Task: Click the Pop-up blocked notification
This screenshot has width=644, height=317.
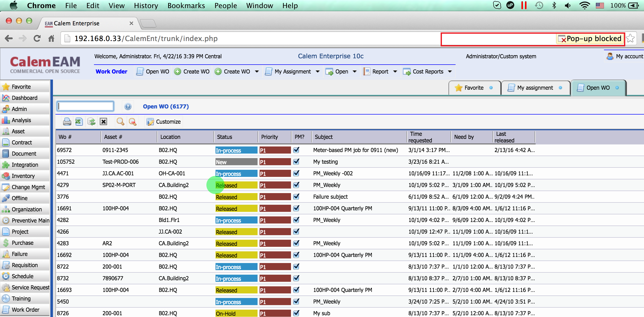Action: [590, 39]
